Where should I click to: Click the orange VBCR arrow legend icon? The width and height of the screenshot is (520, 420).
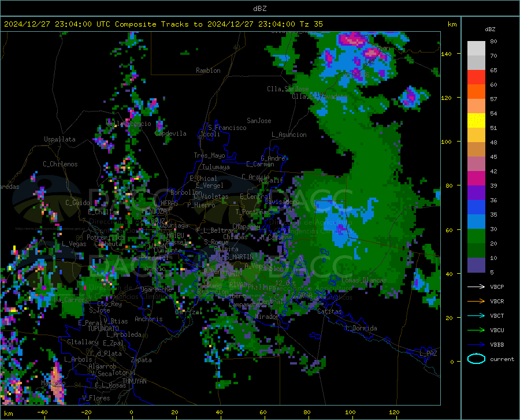(x=476, y=301)
